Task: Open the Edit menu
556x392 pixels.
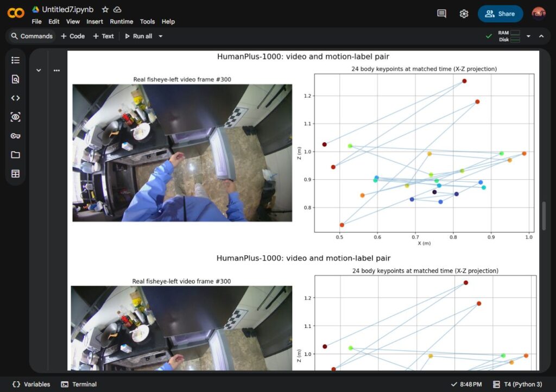Action: coord(54,22)
